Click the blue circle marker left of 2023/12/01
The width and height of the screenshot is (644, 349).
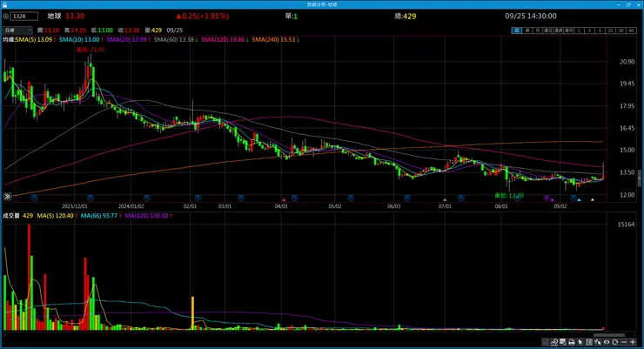pos(35,198)
